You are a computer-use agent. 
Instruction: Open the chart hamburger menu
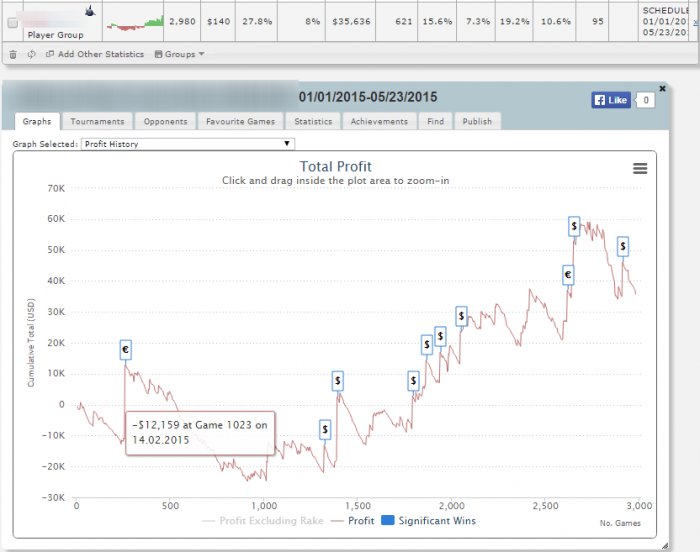click(x=640, y=168)
